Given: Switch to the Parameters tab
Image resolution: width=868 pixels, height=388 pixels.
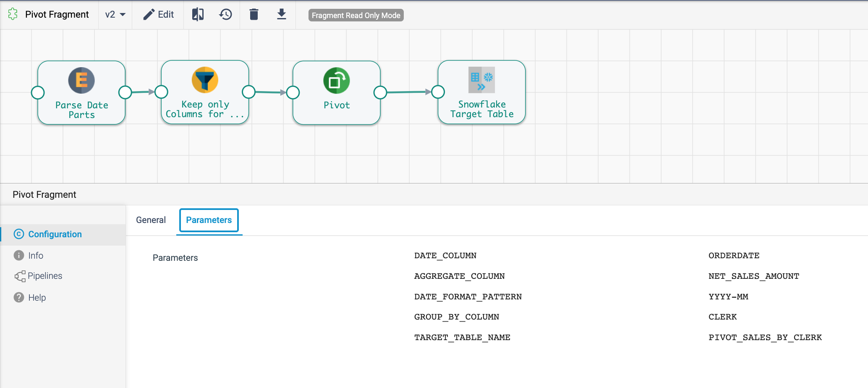Looking at the screenshot, I should 209,220.
